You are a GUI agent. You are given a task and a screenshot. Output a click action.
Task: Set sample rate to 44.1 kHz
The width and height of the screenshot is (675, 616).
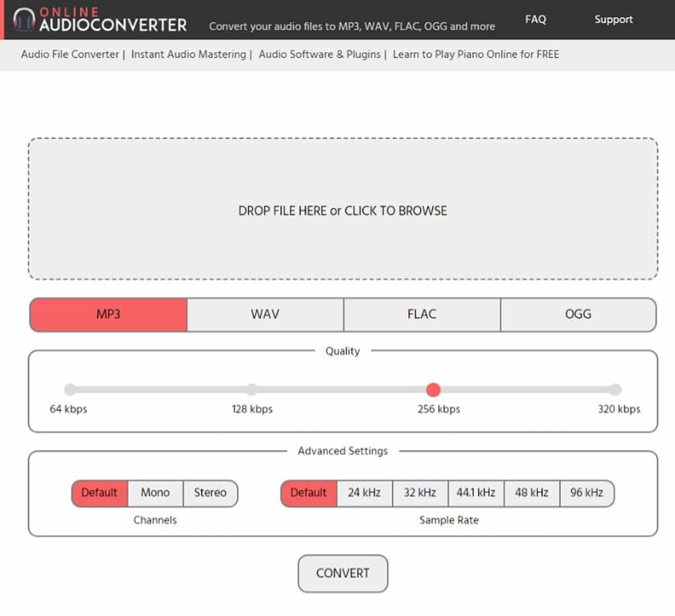click(x=476, y=493)
